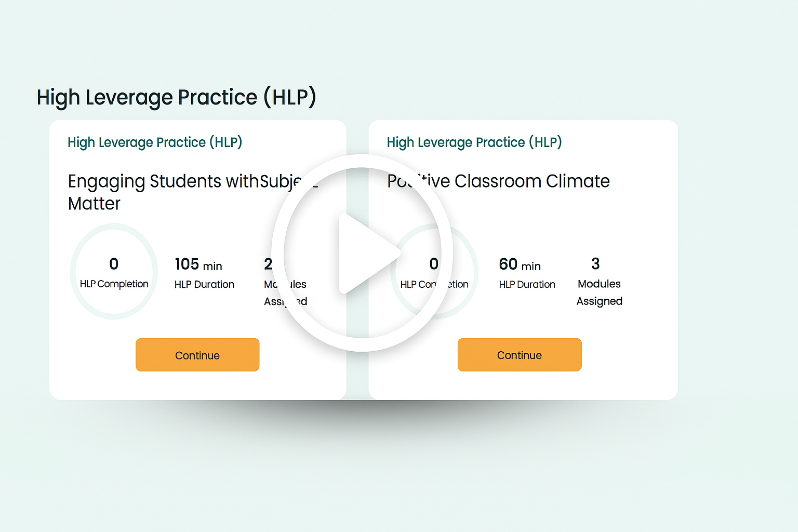Click the modules count 3 on Positive Classroom card
Viewport: 798px width, 532px height.
595,264
